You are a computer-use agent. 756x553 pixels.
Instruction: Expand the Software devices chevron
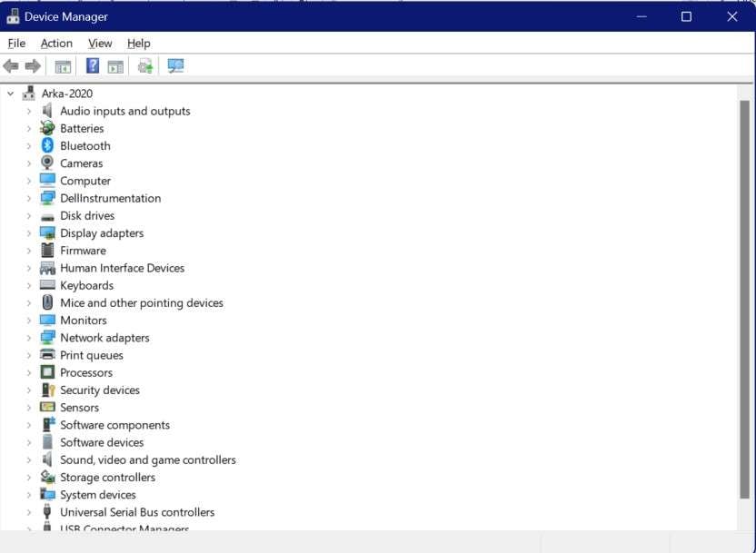tap(29, 442)
